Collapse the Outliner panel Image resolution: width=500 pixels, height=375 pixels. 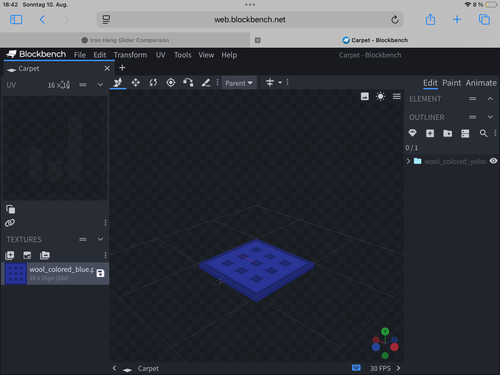tap(490, 117)
